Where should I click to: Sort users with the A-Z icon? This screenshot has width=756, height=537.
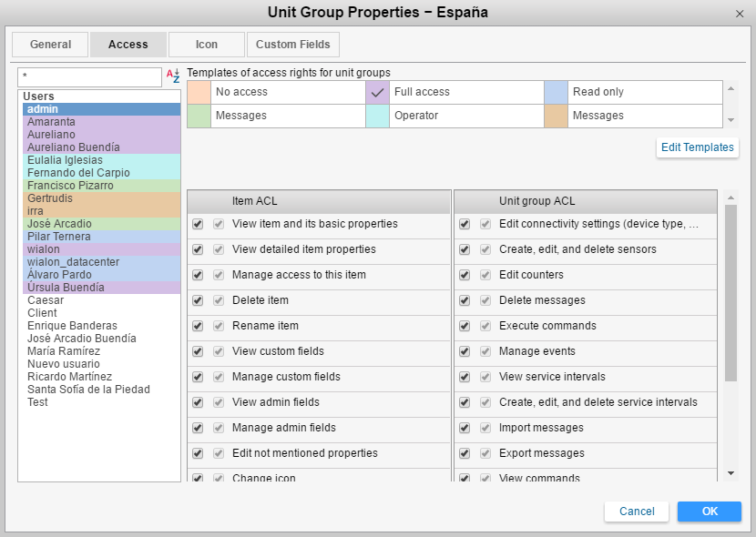click(x=173, y=76)
